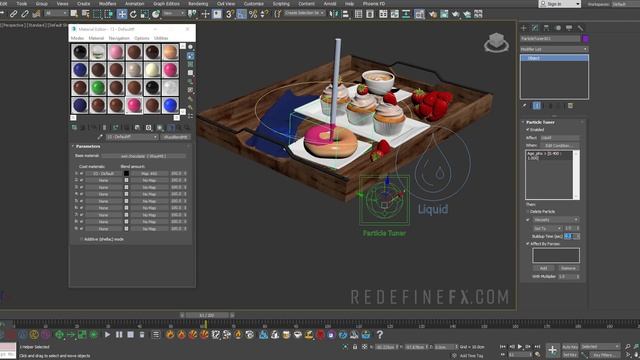
Task: Open the Sign In dropdown
Action: click(560, 4)
